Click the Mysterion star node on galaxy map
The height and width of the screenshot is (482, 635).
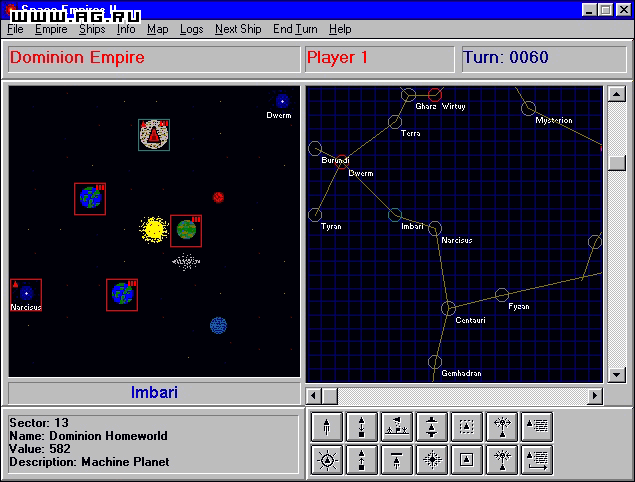click(528, 108)
